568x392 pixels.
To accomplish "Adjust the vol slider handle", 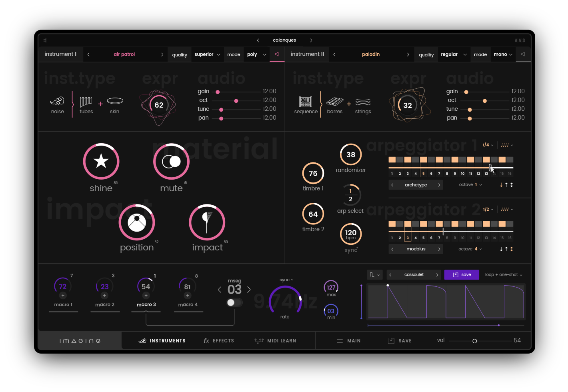I will [475, 341].
